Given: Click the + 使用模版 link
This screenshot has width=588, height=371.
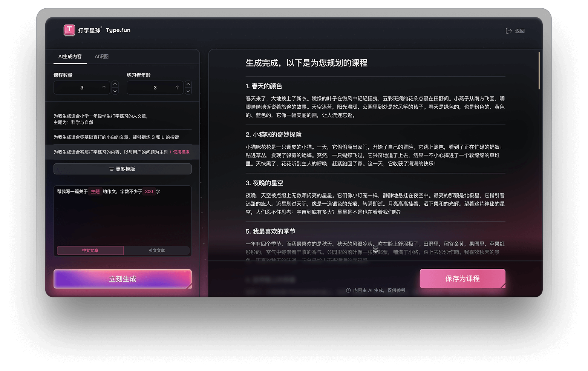Looking at the screenshot, I should (x=179, y=152).
